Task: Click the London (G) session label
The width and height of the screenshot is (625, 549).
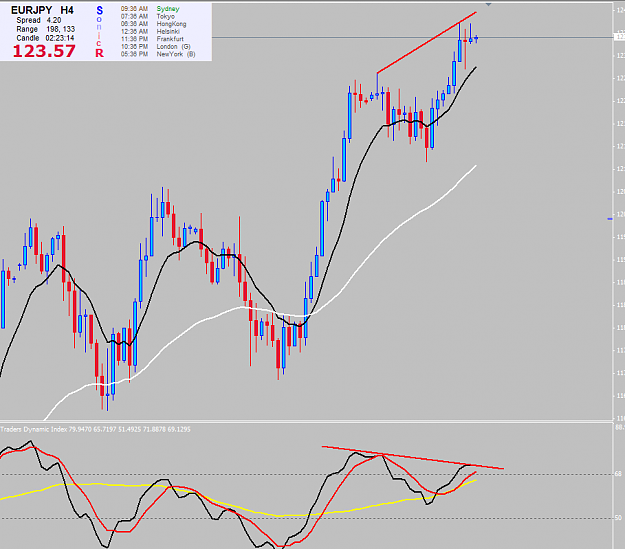Action: click(173, 47)
